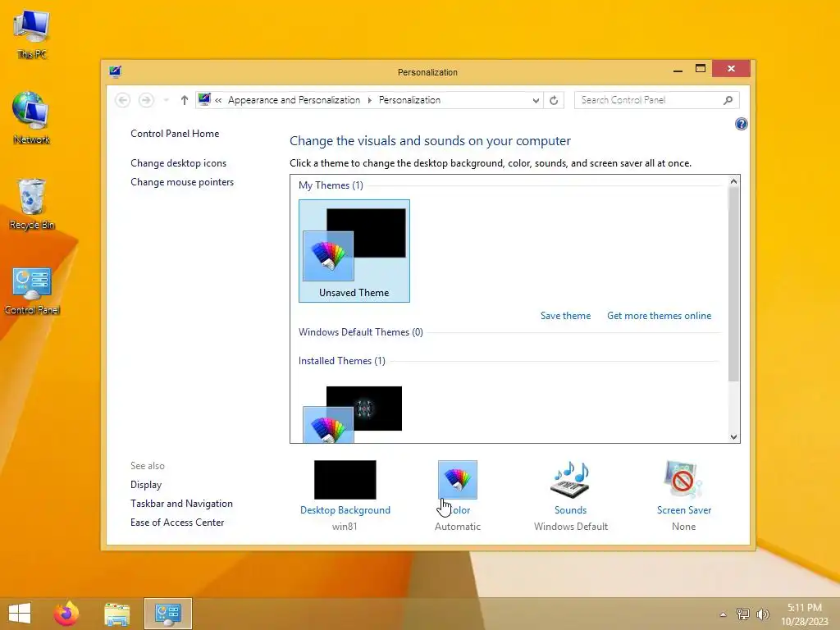Viewport: 840px width, 630px height.
Task: Open the Screen Saver icon
Action: (x=683, y=479)
